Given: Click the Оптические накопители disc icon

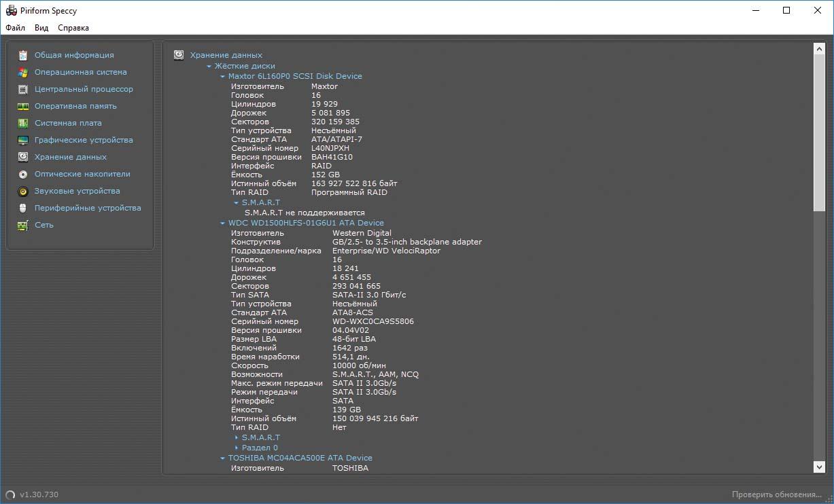Looking at the screenshot, I should (x=23, y=174).
